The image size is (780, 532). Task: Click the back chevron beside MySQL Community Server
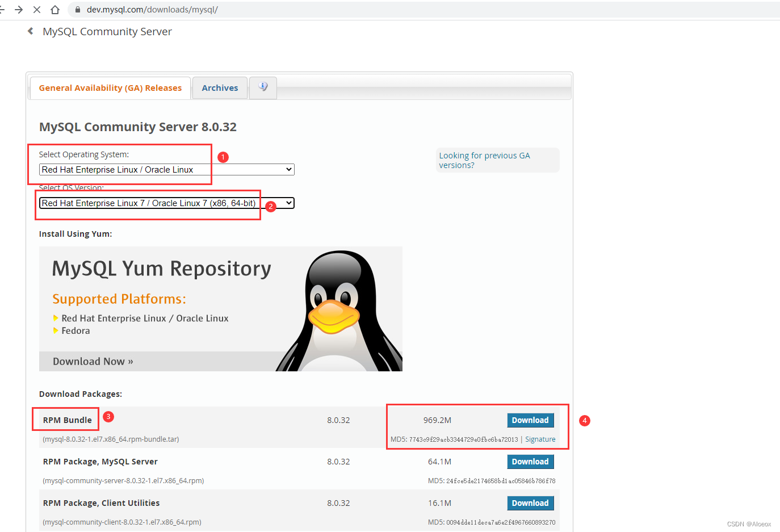[31, 31]
